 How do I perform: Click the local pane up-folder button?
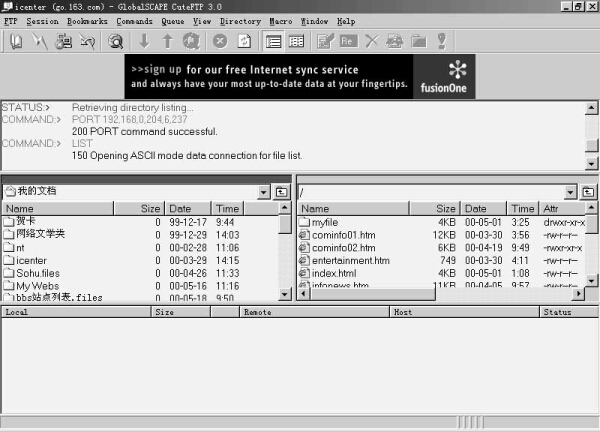[x=281, y=192]
